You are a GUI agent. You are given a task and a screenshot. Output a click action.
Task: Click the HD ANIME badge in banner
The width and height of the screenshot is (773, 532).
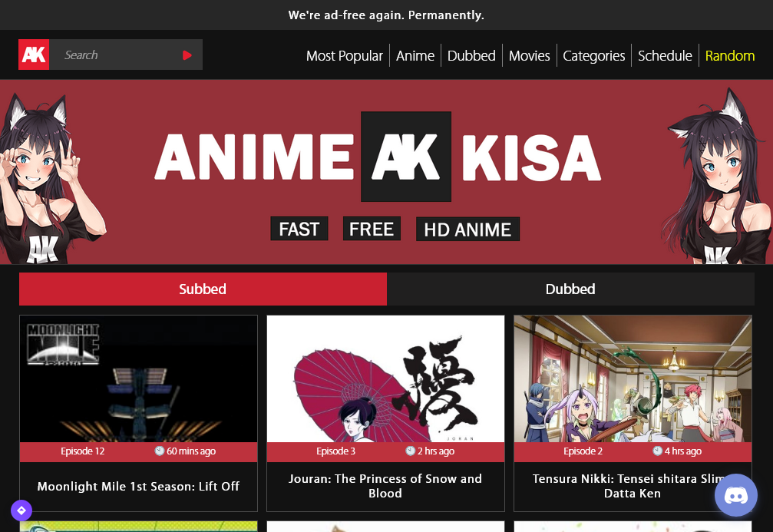pos(467,230)
